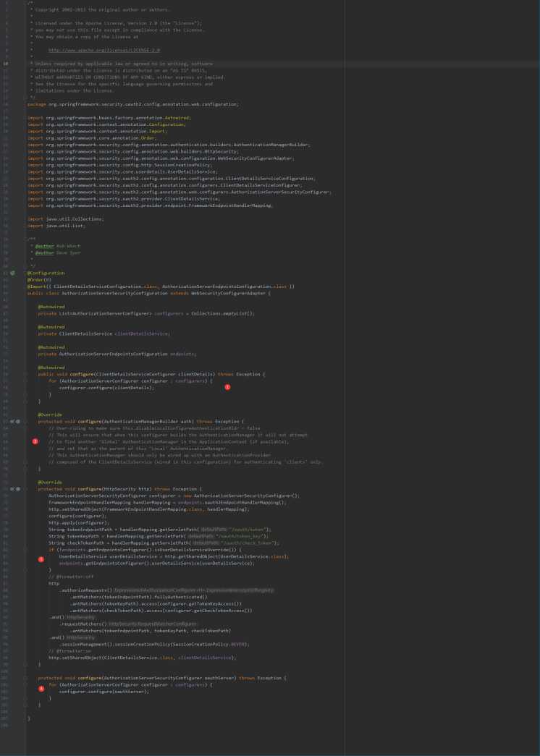Click the AuthorizationServerSecurityConfiguration class name
Viewport: 540px width, 756px height.
coord(115,293)
